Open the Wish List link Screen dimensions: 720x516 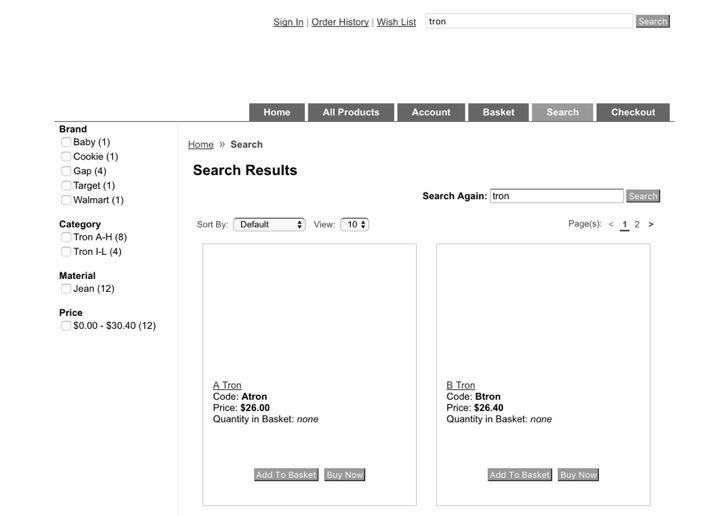pos(396,22)
